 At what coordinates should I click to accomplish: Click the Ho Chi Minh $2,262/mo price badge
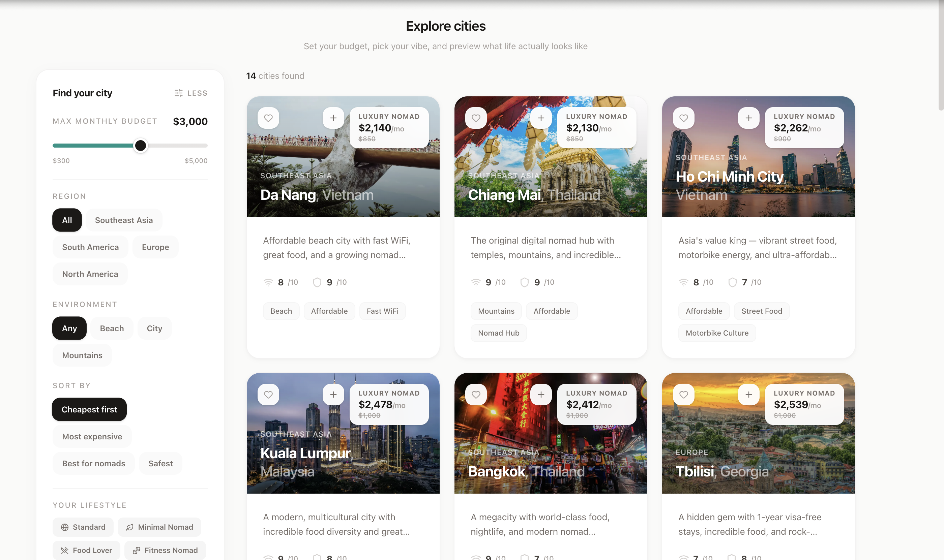click(x=804, y=128)
